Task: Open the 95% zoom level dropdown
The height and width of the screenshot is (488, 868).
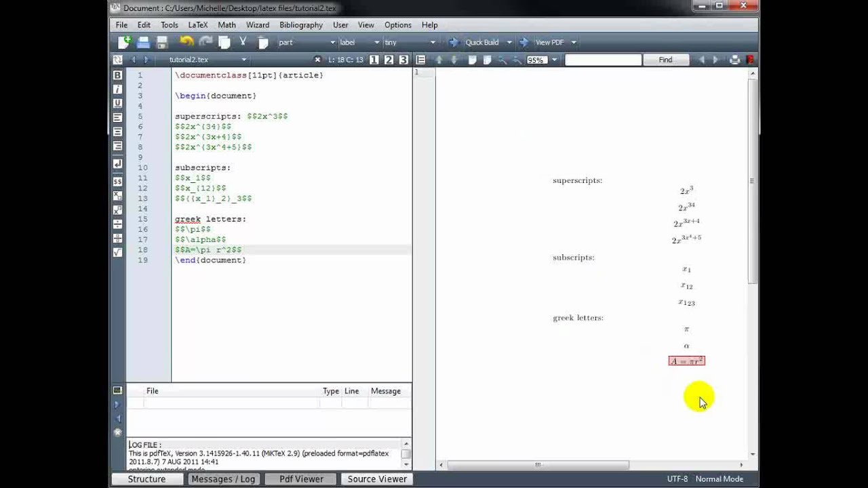Action: [554, 60]
